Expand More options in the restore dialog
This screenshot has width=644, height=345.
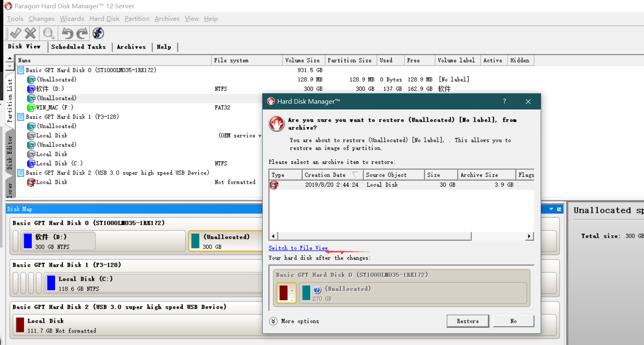click(294, 321)
